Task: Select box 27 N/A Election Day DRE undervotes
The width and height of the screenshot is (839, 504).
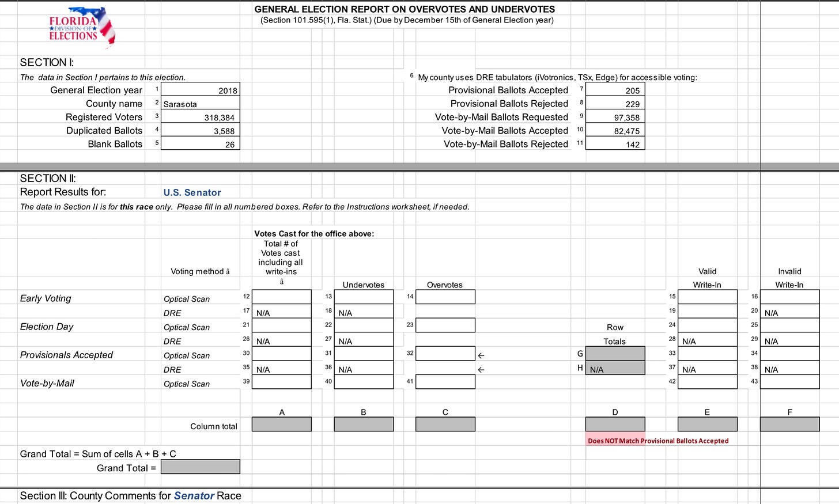Action: click(x=364, y=339)
